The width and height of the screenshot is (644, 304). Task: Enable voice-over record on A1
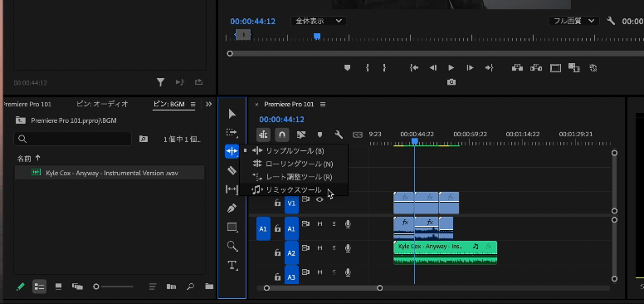click(348, 224)
